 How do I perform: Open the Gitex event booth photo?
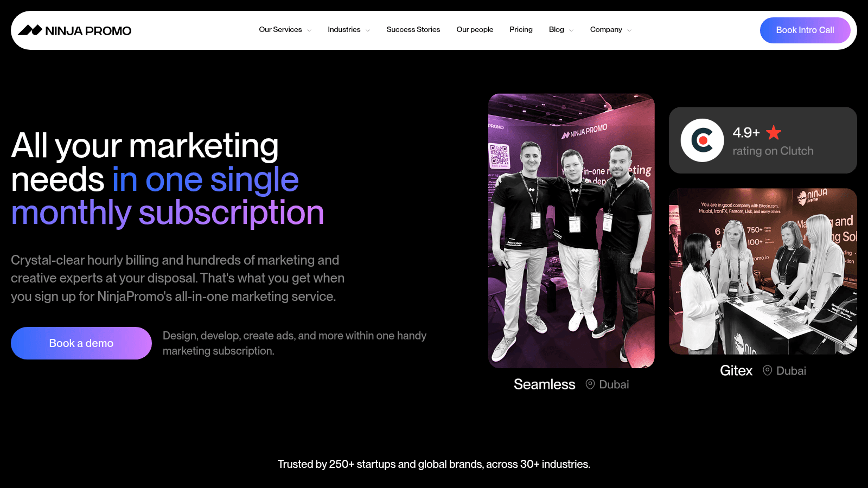tap(763, 271)
